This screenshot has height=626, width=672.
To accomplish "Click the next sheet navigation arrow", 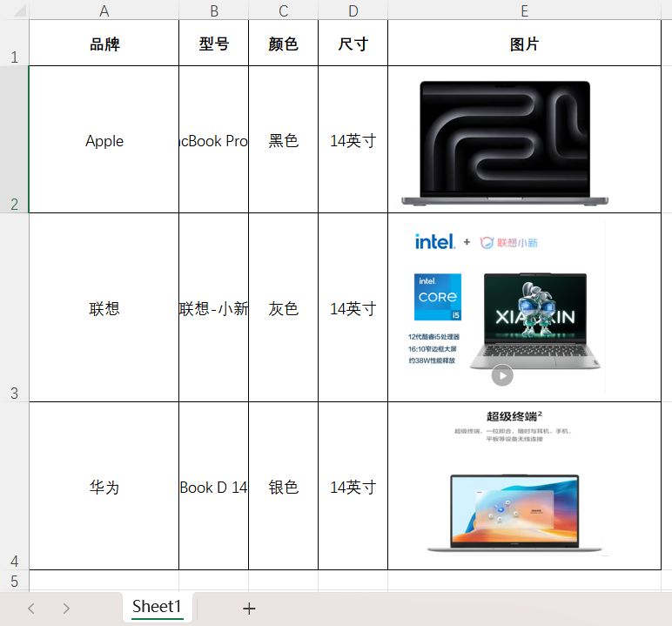I will [66, 609].
